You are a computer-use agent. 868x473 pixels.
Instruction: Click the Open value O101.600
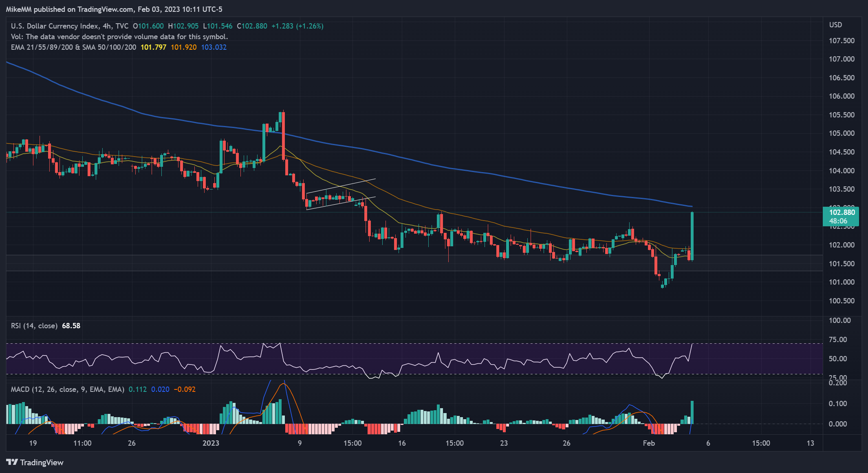click(148, 26)
